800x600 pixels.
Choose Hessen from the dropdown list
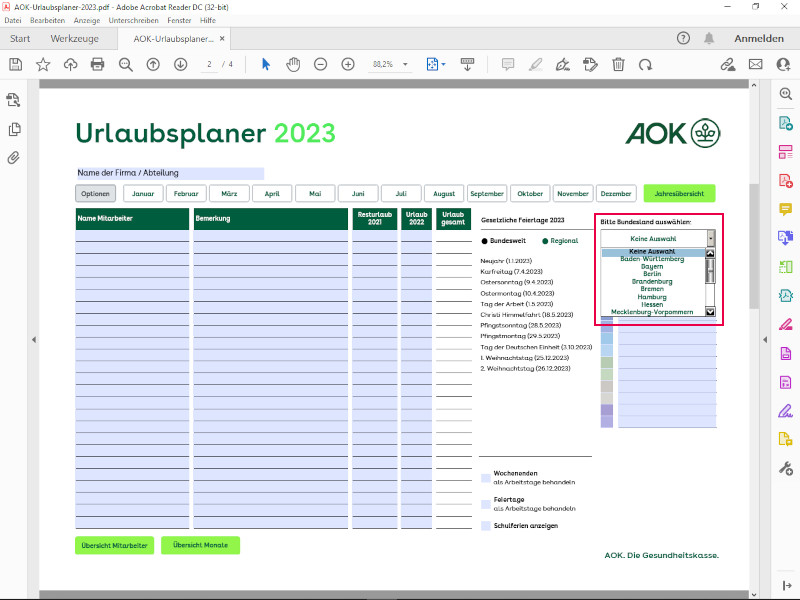pyautogui.click(x=652, y=305)
